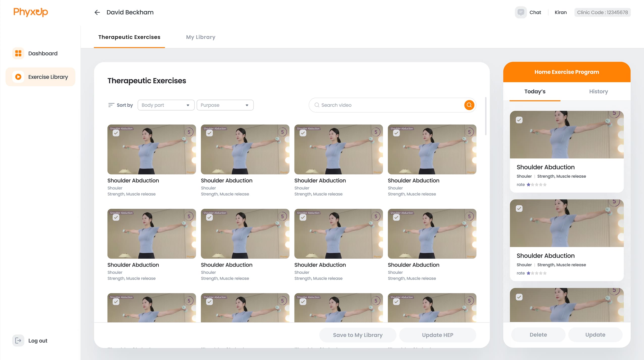Click the Clinic Code : 12345678 badge
The image size is (644, 360).
[x=602, y=12]
